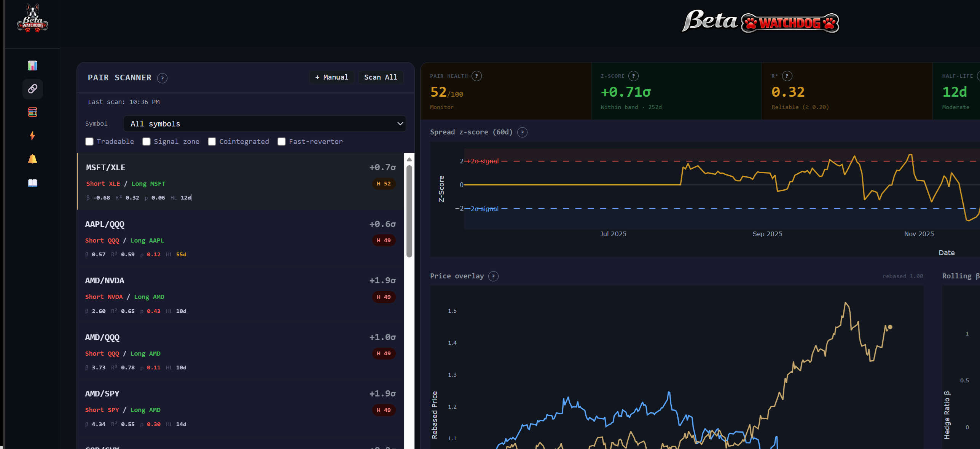The image size is (980, 449).
Task: Open Price overlay help question mark
Action: (x=493, y=276)
